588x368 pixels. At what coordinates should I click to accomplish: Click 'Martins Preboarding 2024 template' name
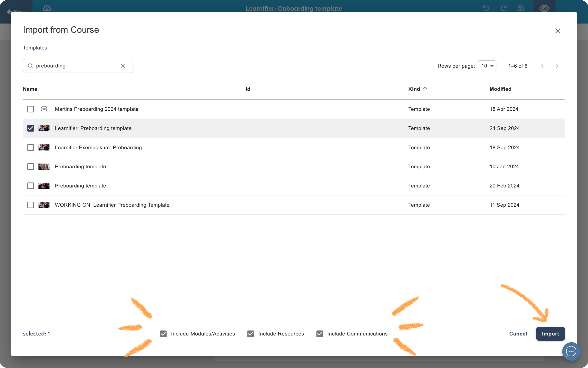point(97,109)
